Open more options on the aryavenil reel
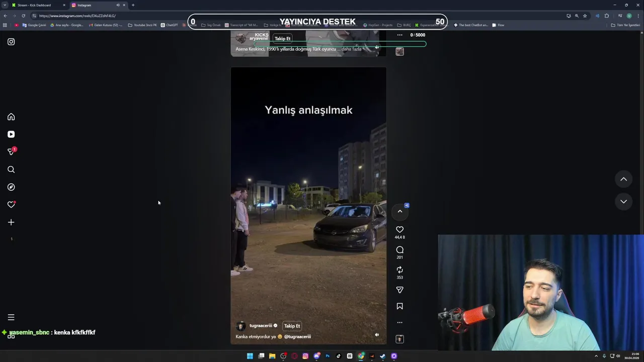The height and width of the screenshot is (362, 644). (399, 35)
